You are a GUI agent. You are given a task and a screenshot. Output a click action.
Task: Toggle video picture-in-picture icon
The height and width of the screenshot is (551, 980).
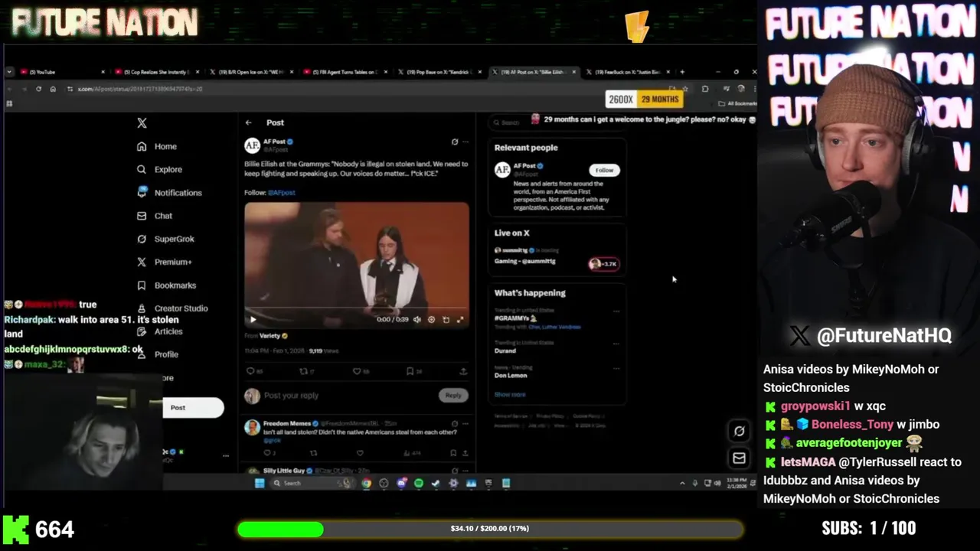[446, 319]
